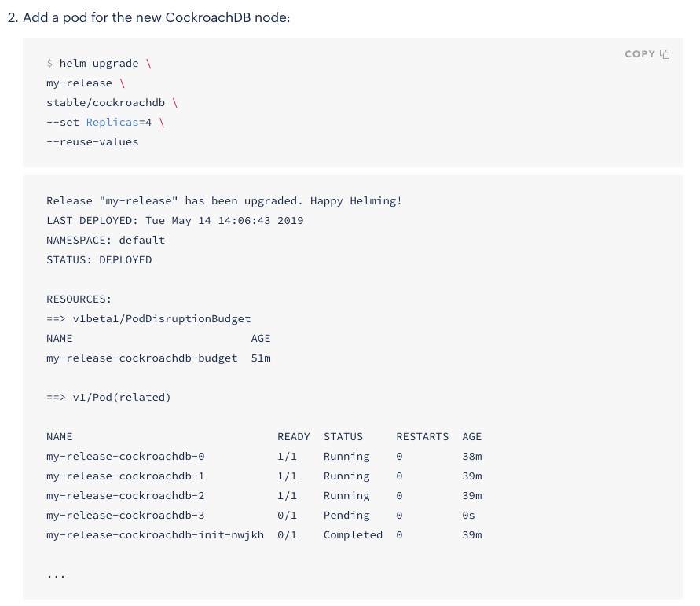Click the "my-release \" command argument line

tap(86, 83)
